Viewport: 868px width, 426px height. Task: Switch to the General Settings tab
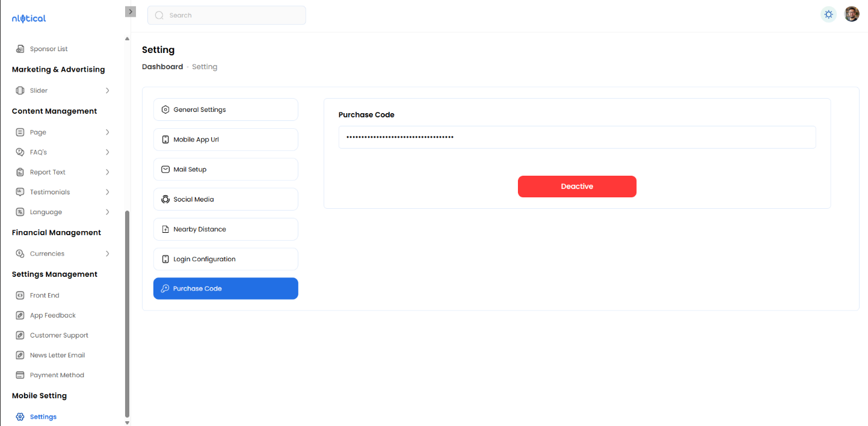point(226,110)
